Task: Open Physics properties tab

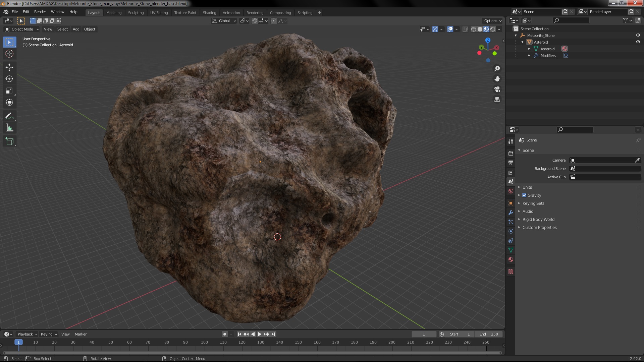Action: tap(511, 231)
